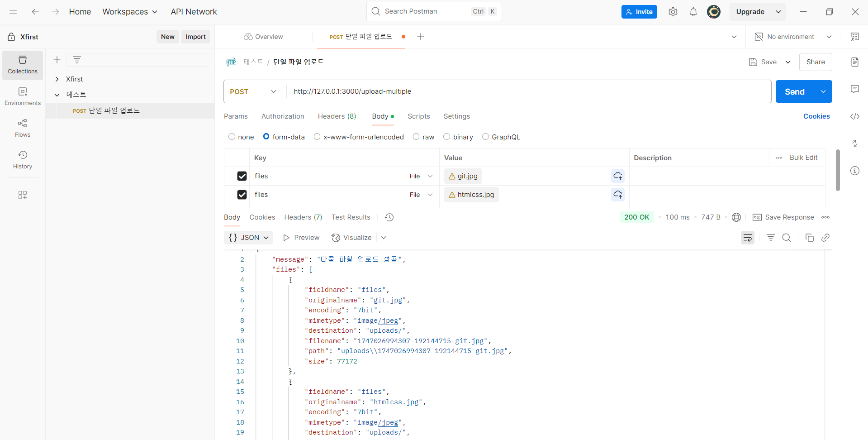Open the No environment selector
868x440 pixels.
tap(793, 37)
